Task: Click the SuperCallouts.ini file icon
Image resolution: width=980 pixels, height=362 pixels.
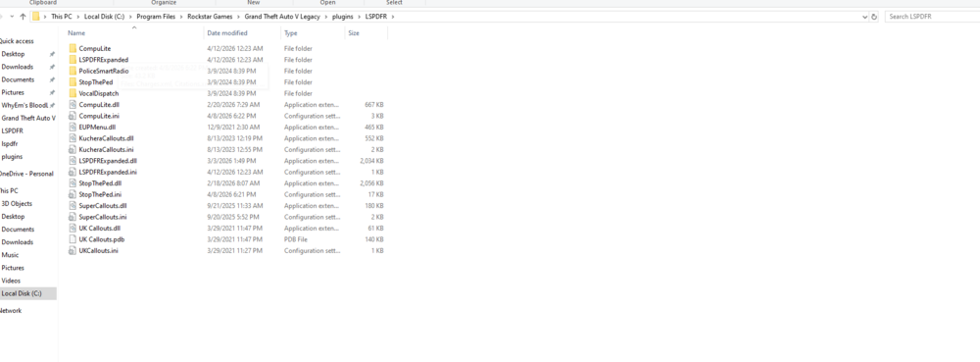Action: (x=73, y=217)
